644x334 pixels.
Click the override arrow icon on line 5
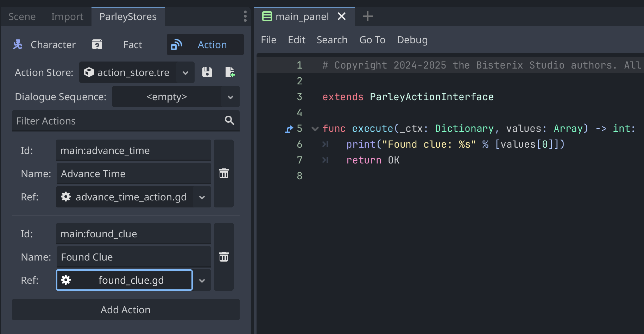click(289, 129)
